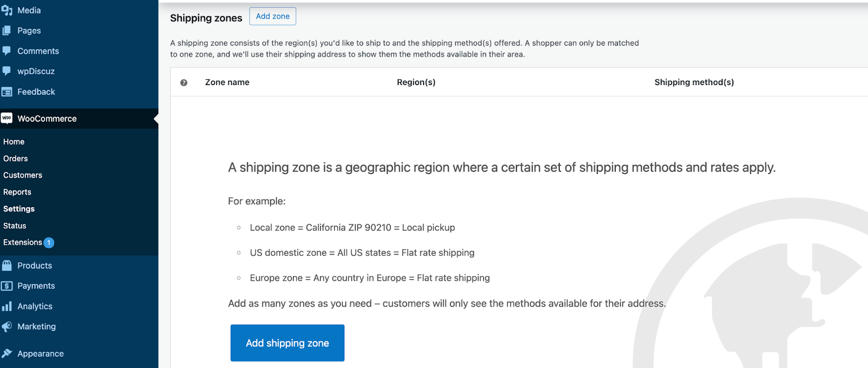Click the Media library icon in sidebar
The width and height of the screenshot is (868, 368).
point(7,10)
